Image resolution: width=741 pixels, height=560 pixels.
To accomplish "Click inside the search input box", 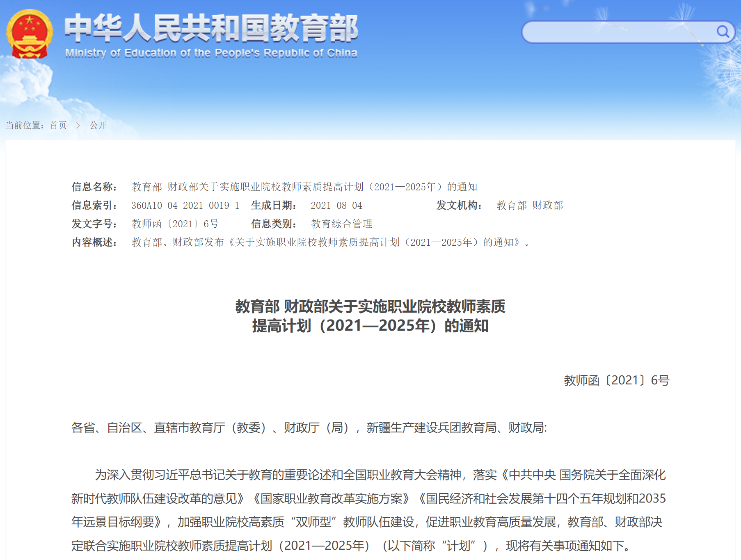I will pyautogui.click(x=615, y=32).
